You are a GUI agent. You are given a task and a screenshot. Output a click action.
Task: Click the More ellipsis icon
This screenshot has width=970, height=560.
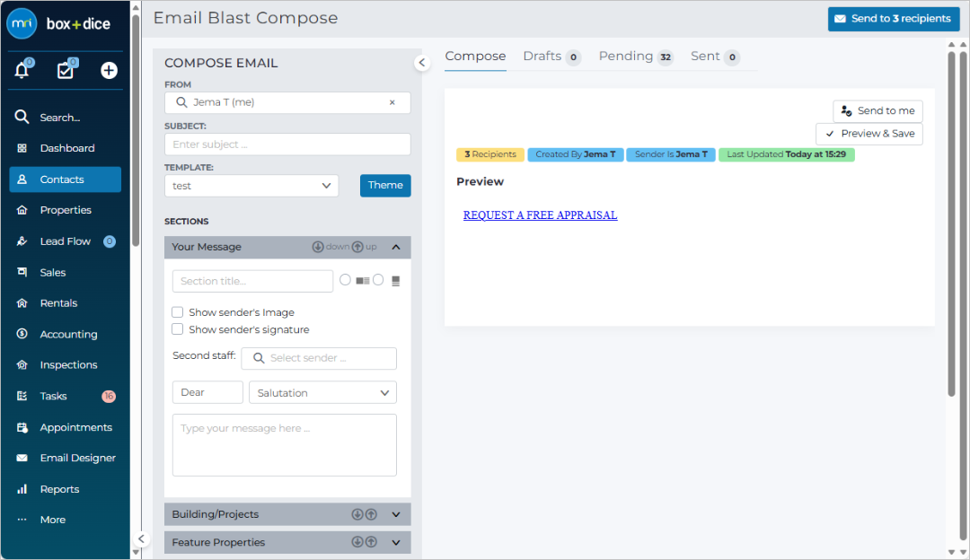(22, 520)
